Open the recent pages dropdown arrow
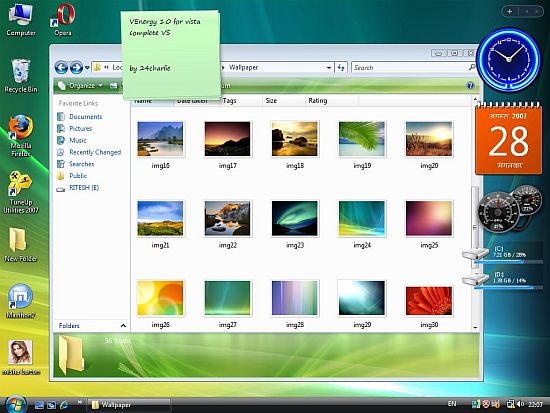This screenshot has width=550, height=413. click(x=87, y=67)
